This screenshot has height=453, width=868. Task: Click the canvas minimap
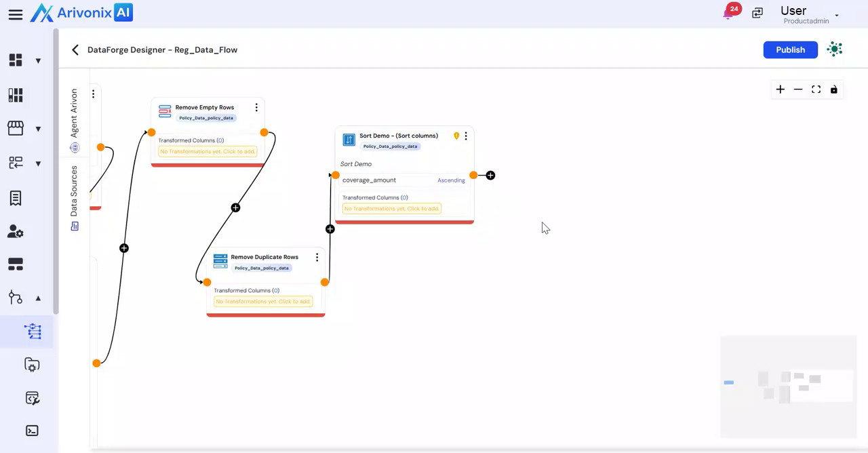[x=788, y=387]
